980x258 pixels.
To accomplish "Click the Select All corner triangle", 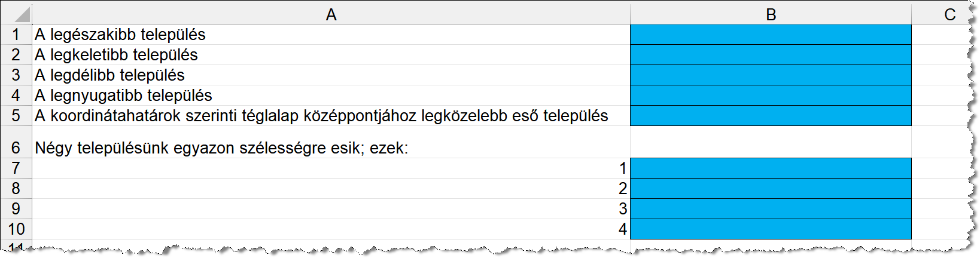I will [22, 14].
